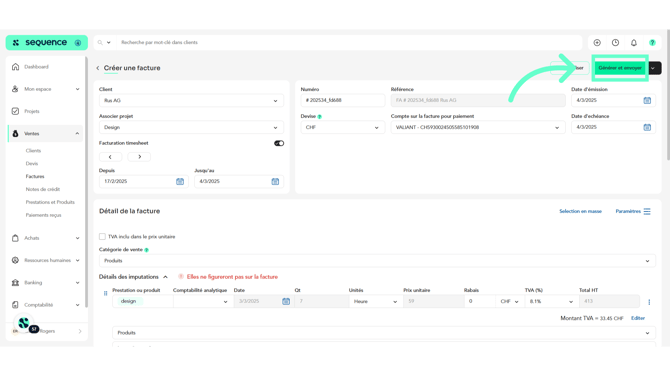Collapse the Ventes menu
670x376 pixels.
(77, 134)
